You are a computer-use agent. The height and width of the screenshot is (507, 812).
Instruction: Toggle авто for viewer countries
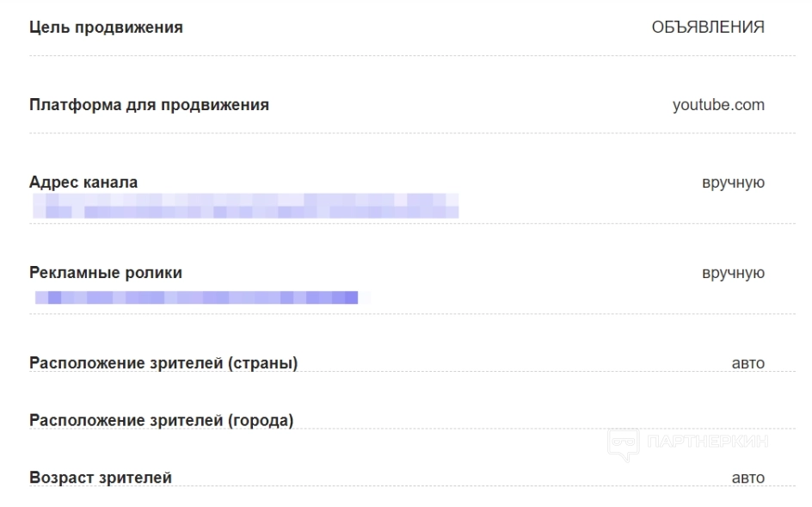747,363
